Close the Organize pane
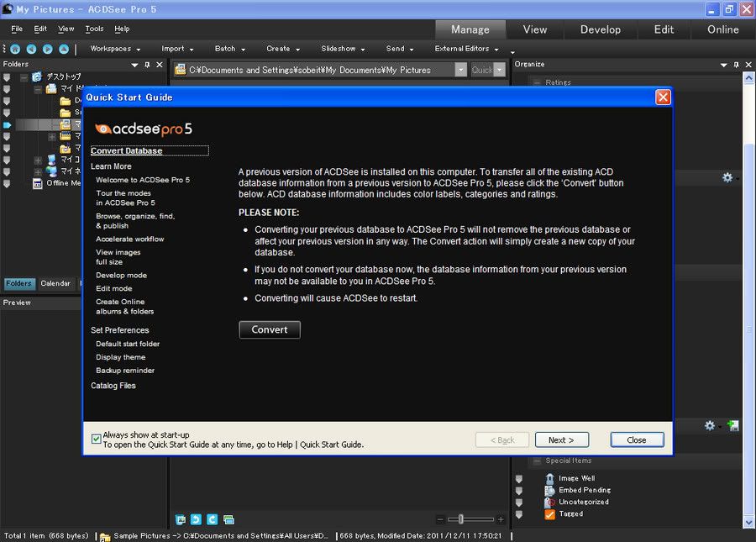Viewport: 756px width, 542px height. click(748, 65)
